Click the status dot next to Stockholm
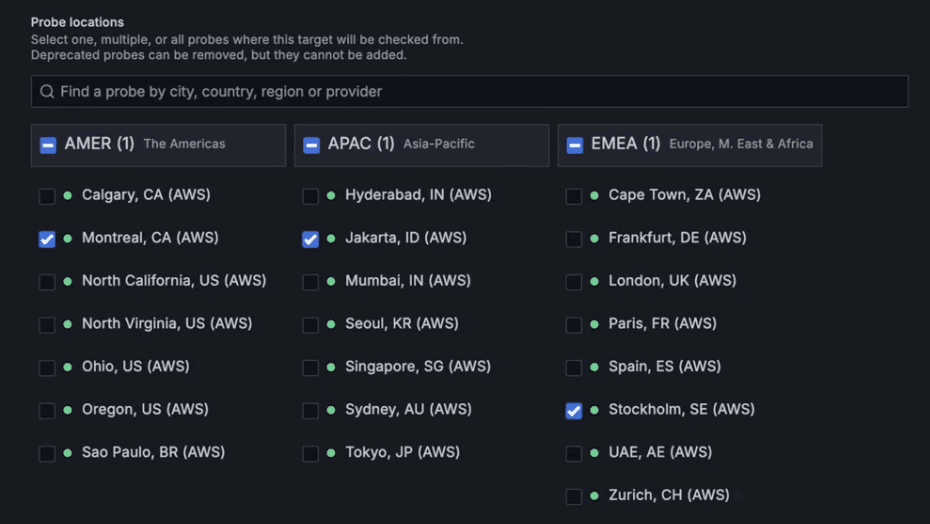Image resolution: width=930 pixels, height=524 pixels. tap(594, 409)
